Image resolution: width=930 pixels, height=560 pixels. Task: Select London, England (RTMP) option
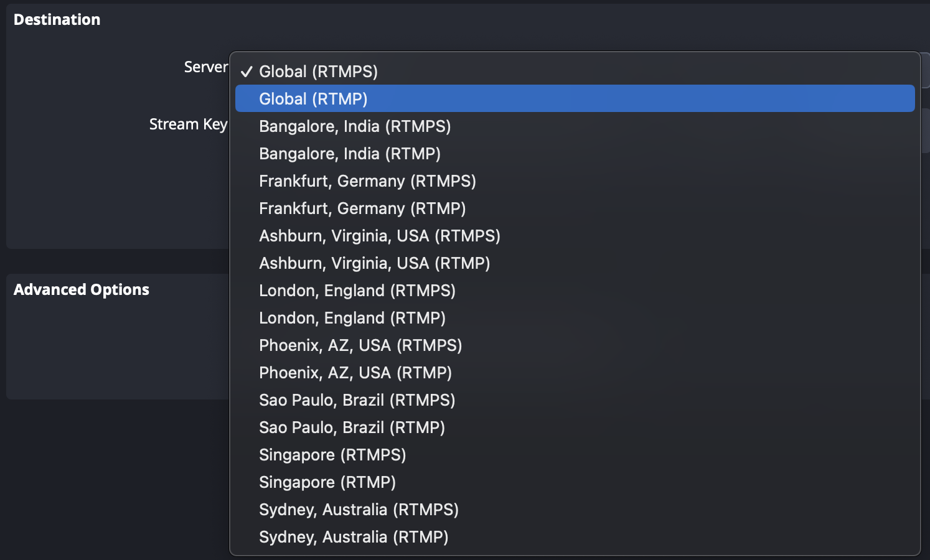pyautogui.click(x=352, y=318)
